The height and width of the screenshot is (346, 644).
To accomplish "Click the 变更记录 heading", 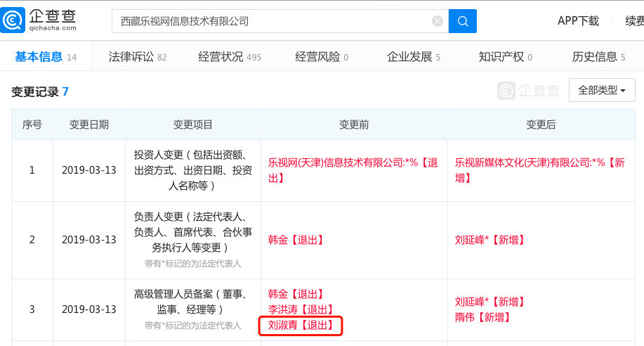I will [40, 91].
